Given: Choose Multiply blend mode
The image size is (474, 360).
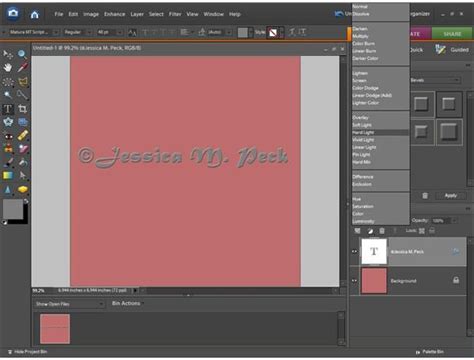Looking at the screenshot, I should coord(381,36).
